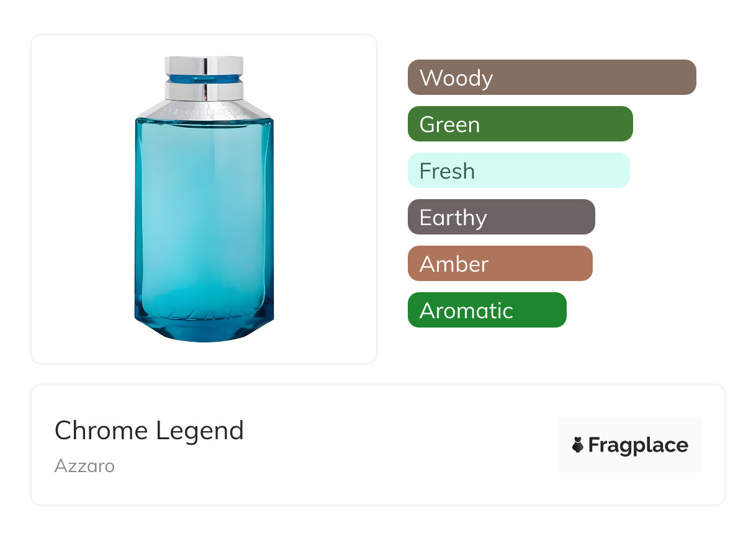Click the Amber accord bar
The image size is (756, 536).
pos(500,264)
